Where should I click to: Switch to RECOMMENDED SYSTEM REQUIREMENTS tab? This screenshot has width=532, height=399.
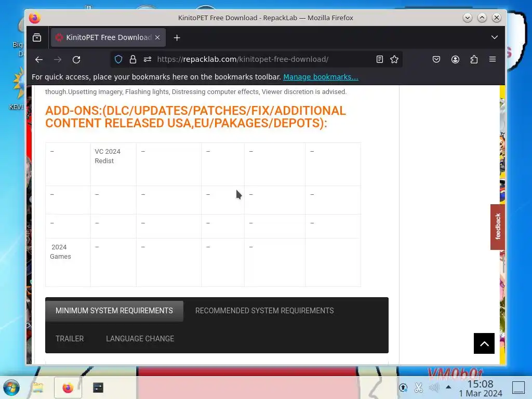tap(264, 311)
